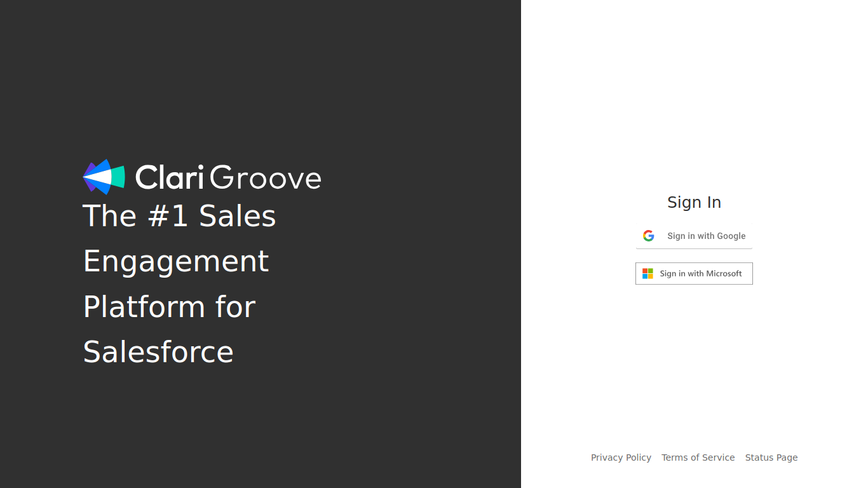
Task: Click the Sign in with Microsoft button
Action: coord(694,273)
